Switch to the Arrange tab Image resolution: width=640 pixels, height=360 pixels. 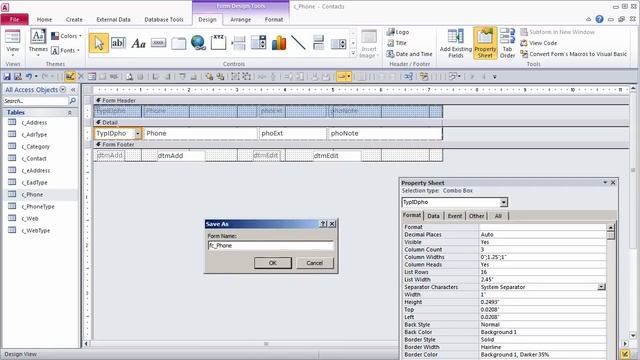(x=240, y=19)
